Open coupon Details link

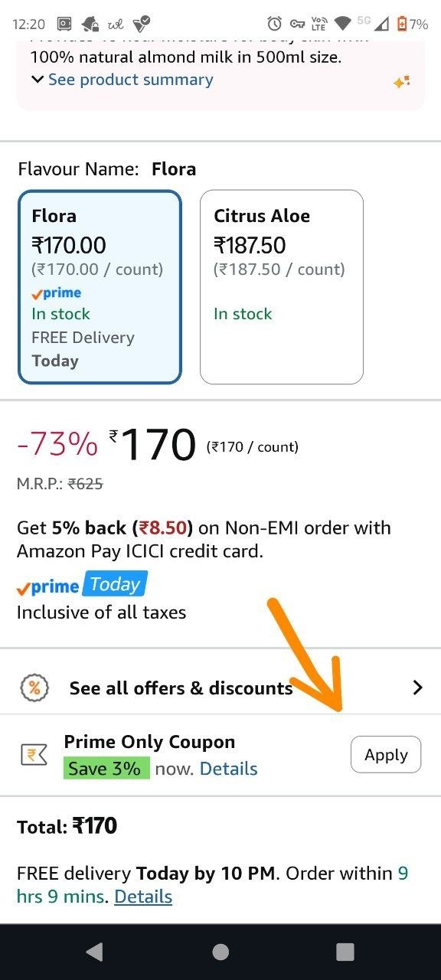(x=228, y=769)
